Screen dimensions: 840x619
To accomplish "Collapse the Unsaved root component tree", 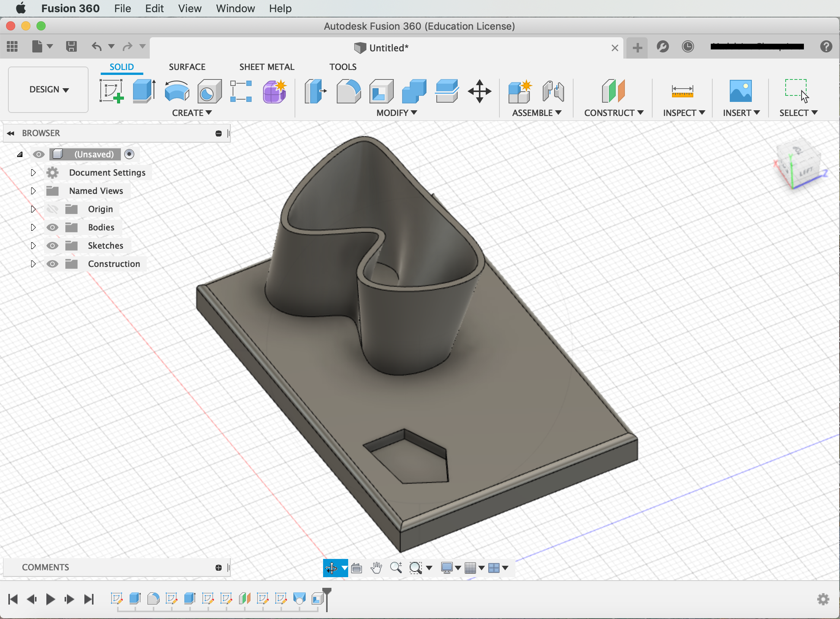I will [x=20, y=154].
